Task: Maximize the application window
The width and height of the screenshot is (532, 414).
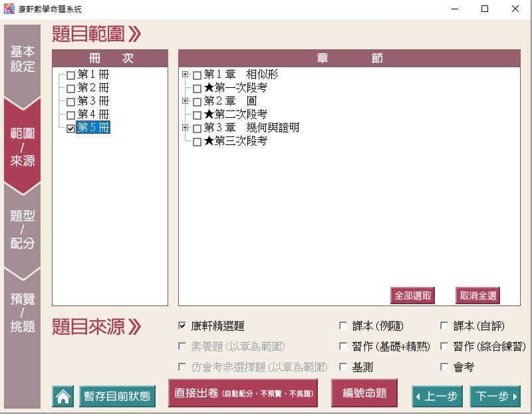Action: (x=485, y=9)
